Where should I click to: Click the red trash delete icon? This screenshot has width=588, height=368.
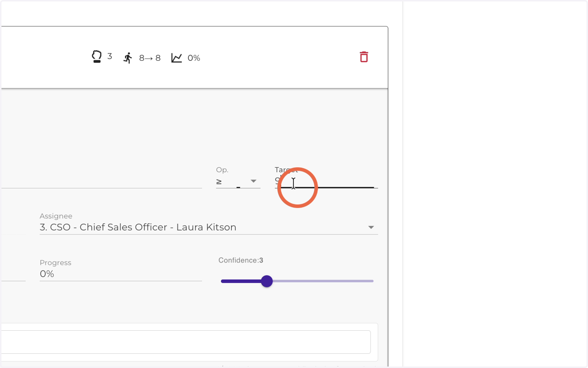pos(364,57)
